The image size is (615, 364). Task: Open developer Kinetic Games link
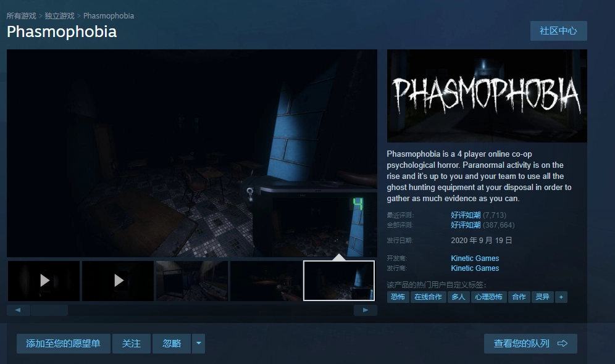click(x=475, y=259)
